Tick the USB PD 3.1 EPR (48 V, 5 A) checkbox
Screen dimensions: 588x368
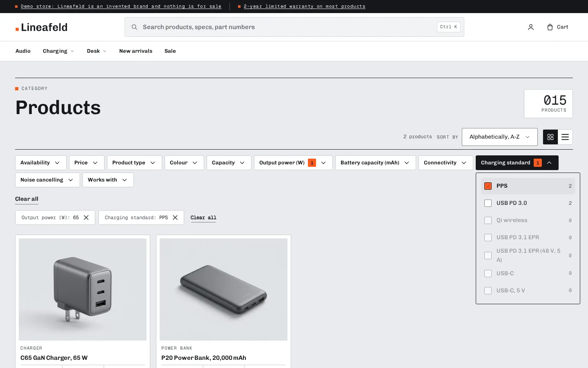click(x=488, y=256)
